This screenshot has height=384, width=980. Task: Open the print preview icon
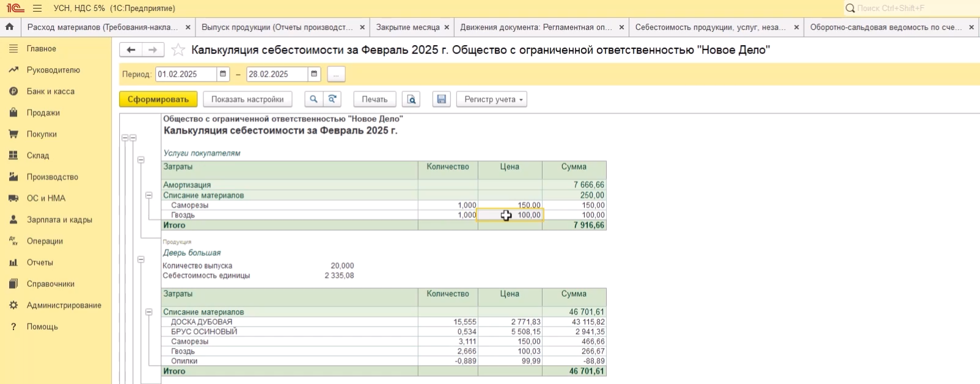411,100
